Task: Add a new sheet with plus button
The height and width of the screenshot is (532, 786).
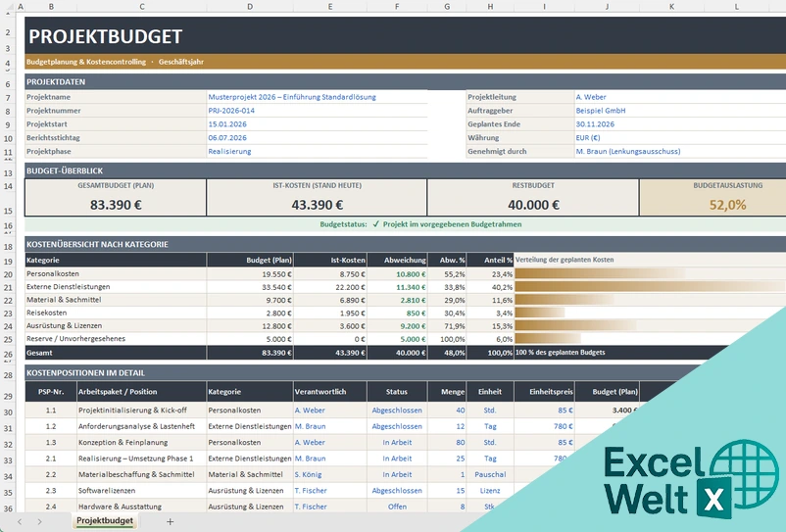Action: click(x=170, y=521)
